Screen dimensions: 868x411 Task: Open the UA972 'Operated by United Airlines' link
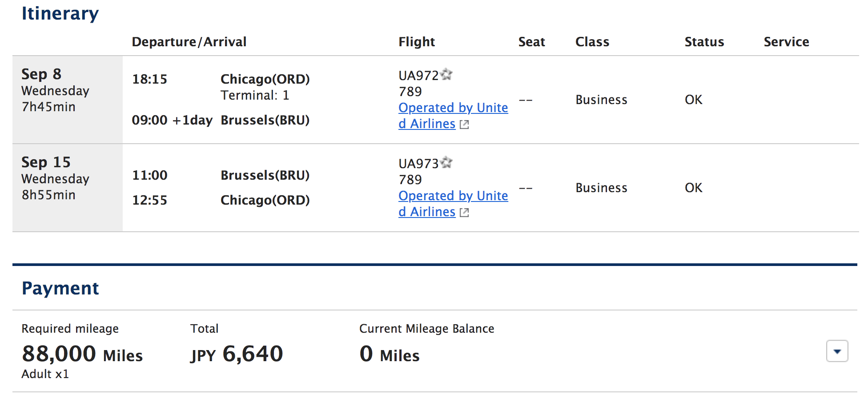point(453,108)
